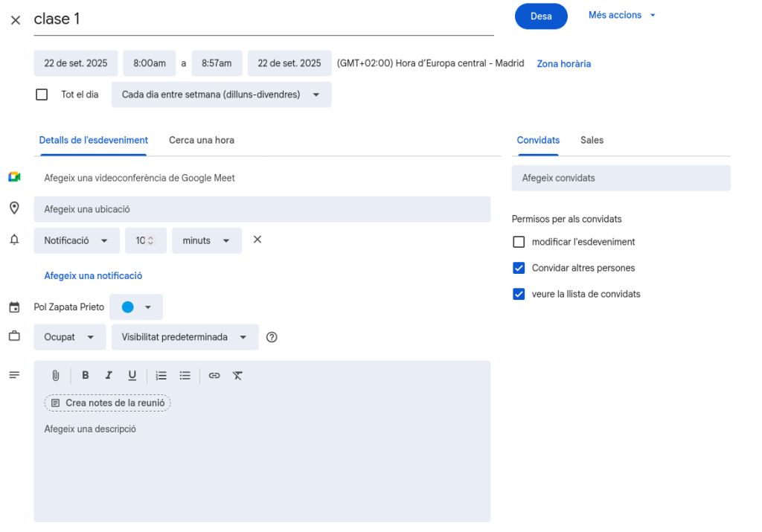Image resolution: width=762 pixels, height=532 pixels.
Task: Uncheck 'Convidar altres persones' permission
Action: (x=519, y=268)
